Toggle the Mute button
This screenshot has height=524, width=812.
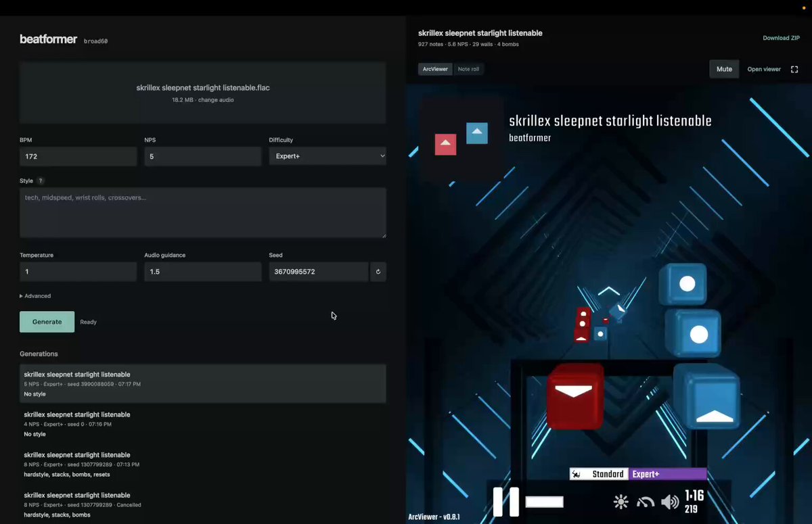coord(724,69)
